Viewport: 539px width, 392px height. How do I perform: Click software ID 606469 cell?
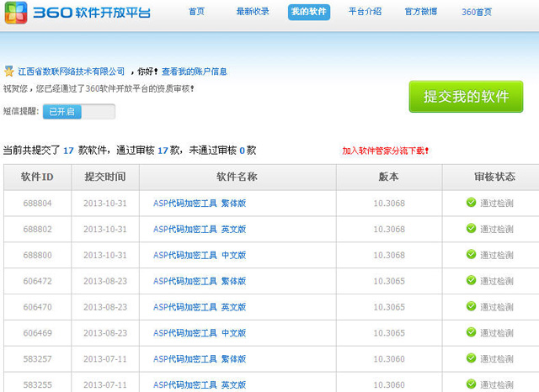37,333
